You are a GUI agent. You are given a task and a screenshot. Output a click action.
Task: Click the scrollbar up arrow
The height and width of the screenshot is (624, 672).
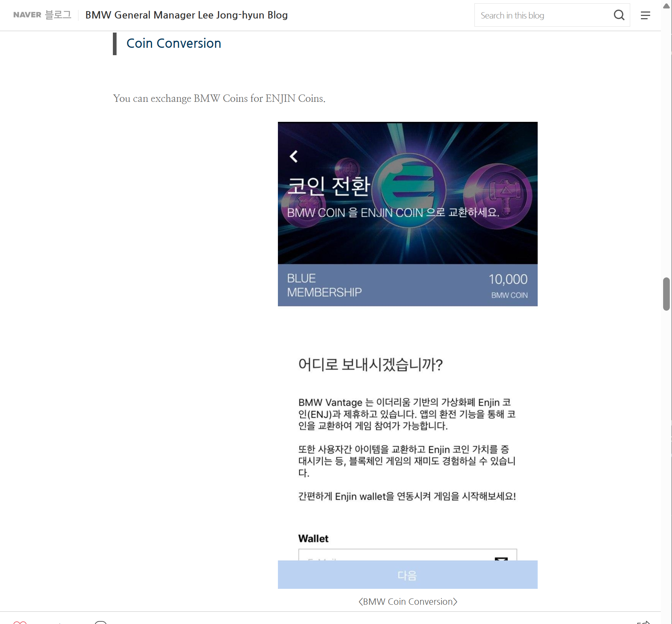click(x=666, y=6)
